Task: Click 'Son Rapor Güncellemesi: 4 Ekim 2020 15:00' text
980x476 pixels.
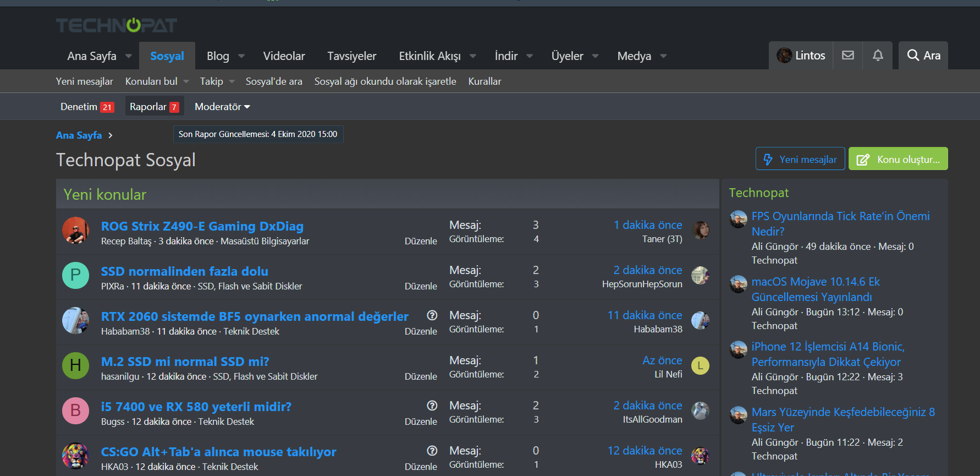Action: click(258, 134)
